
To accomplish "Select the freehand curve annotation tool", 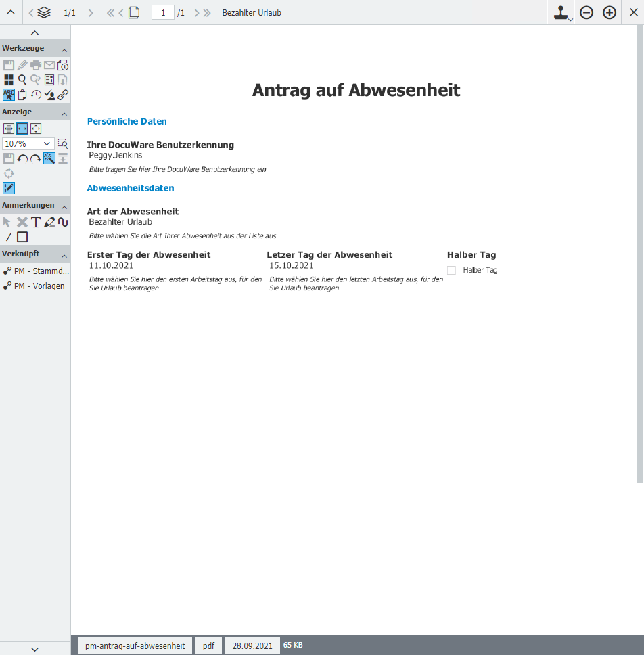I will pos(63,222).
